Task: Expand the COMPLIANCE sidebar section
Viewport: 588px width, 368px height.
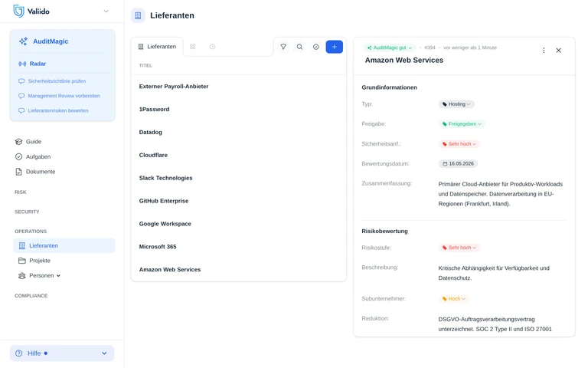Action: click(31, 296)
